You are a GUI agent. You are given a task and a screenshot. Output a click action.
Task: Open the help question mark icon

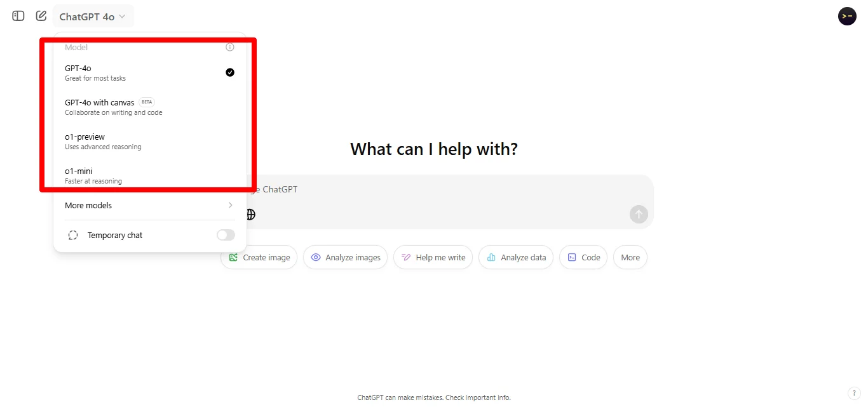coord(854,393)
